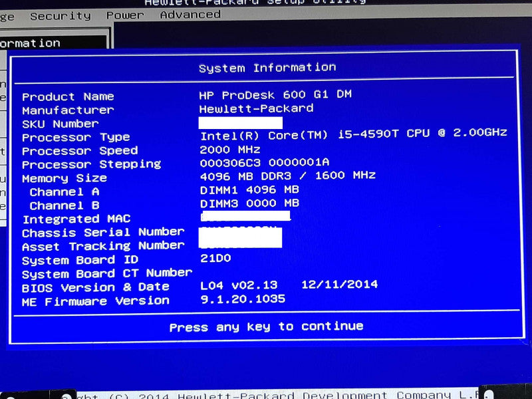532x399 pixels.
Task: Click the 'Asset Tracking Number' label
Action: coord(103,246)
